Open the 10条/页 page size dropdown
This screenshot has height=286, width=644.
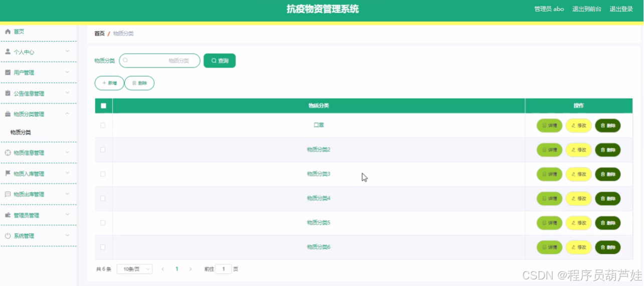(x=134, y=269)
